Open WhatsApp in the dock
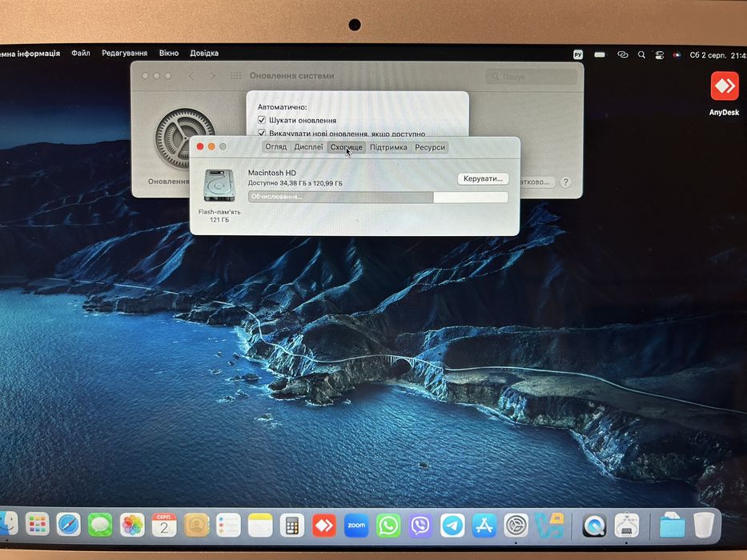 pos(388,526)
